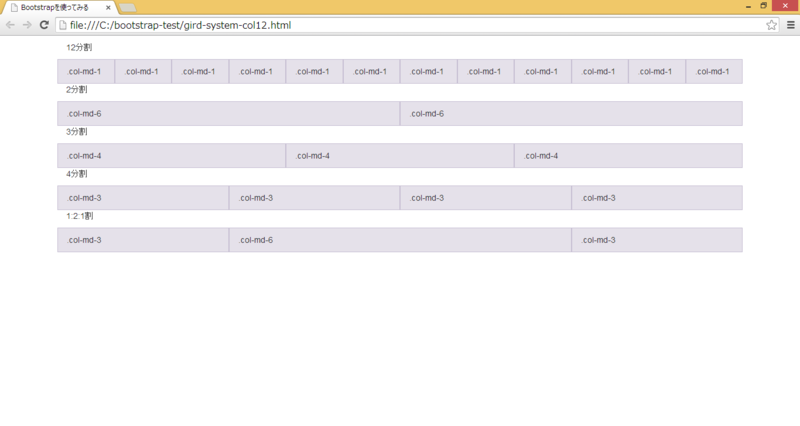Click the '3分割' heading text
The image size is (800, 426).
(x=77, y=132)
